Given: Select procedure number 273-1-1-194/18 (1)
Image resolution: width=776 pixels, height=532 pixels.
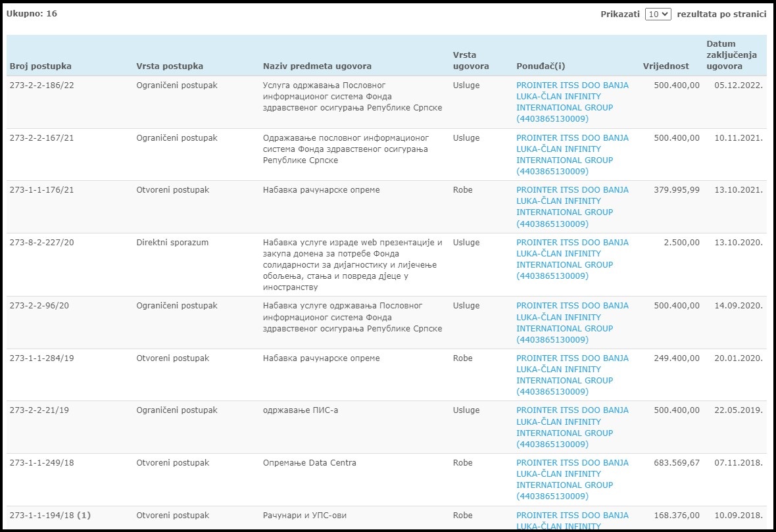Looking at the screenshot, I should (50, 515).
